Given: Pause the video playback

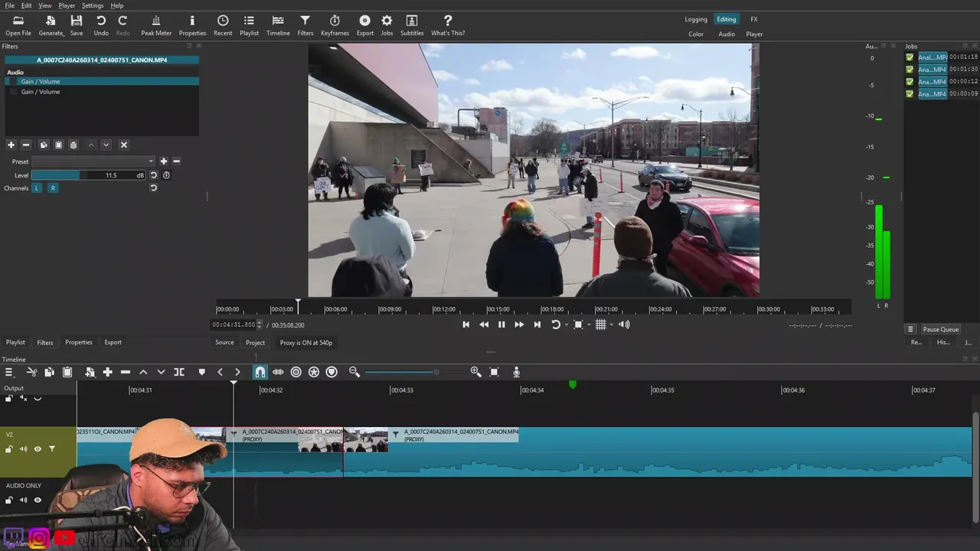Looking at the screenshot, I should [501, 324].
